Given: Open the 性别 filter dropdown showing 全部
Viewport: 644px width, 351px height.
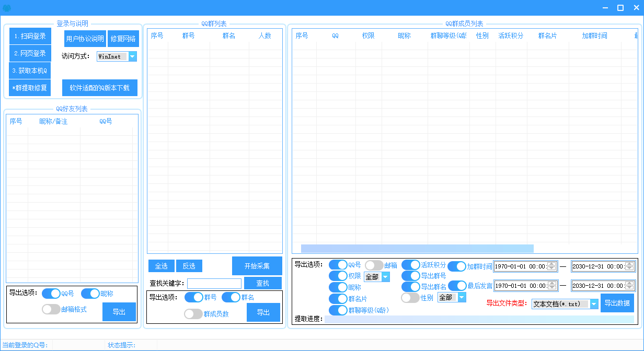Looking at the screenshot, I should (x=462, y=297).
